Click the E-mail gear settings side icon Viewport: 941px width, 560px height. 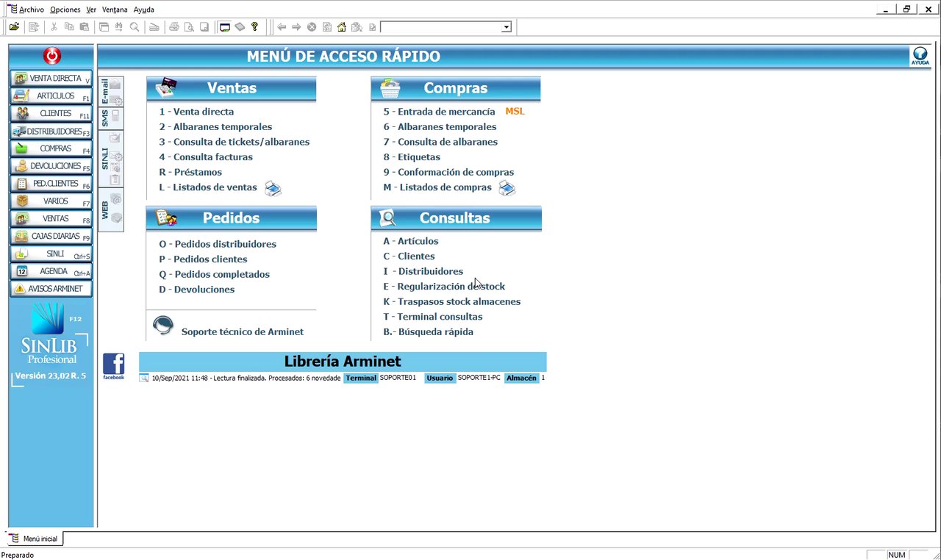115,100
